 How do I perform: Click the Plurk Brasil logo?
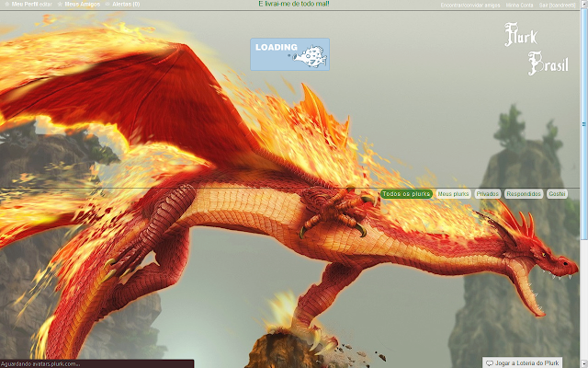click(537, 49)
